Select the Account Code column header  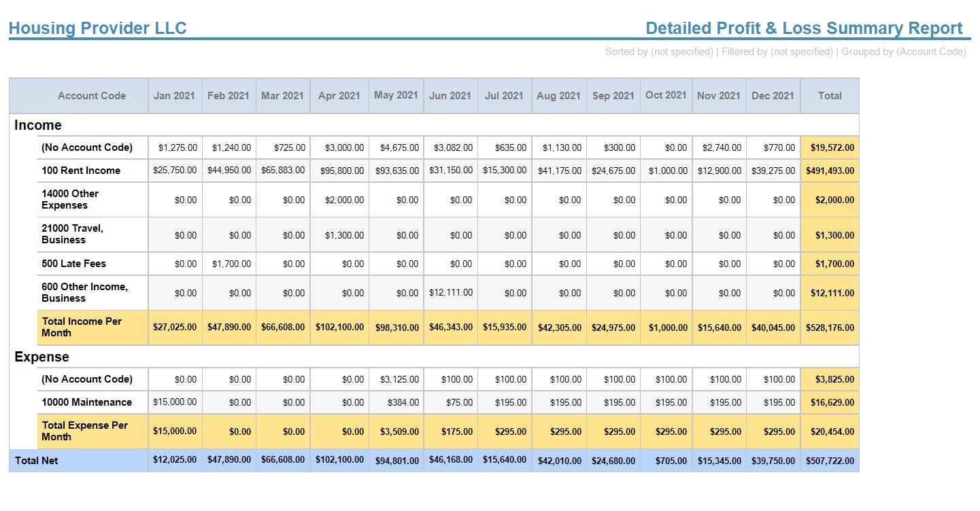point(92,96)
